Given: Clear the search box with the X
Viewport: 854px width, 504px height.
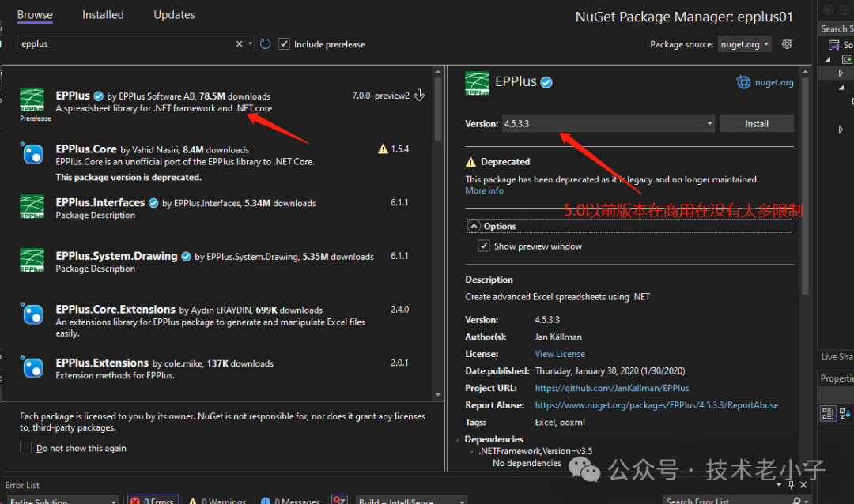Looking at the screenshot, I should [239, 43].
